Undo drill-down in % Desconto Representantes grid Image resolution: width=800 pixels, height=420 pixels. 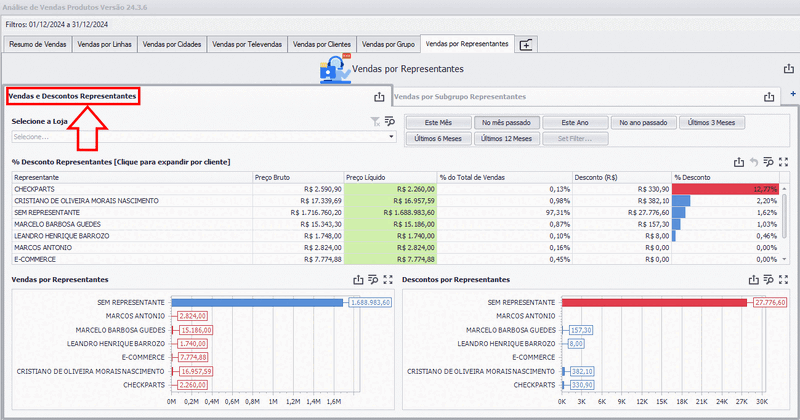(754, 162)
